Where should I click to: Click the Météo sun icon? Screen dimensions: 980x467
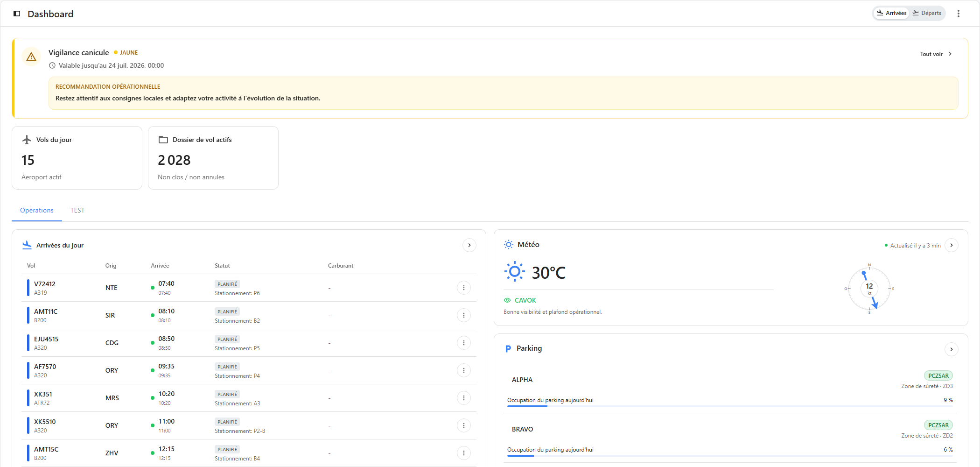[x=509, y=245]
